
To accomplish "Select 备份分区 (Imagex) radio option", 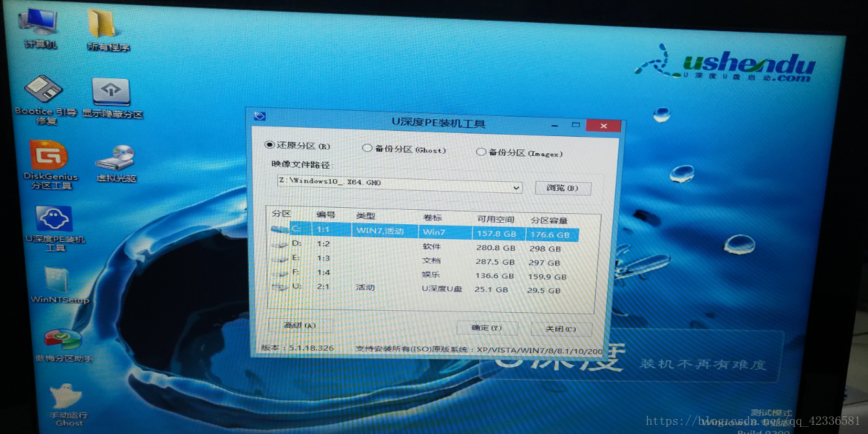I will [520, 153].
